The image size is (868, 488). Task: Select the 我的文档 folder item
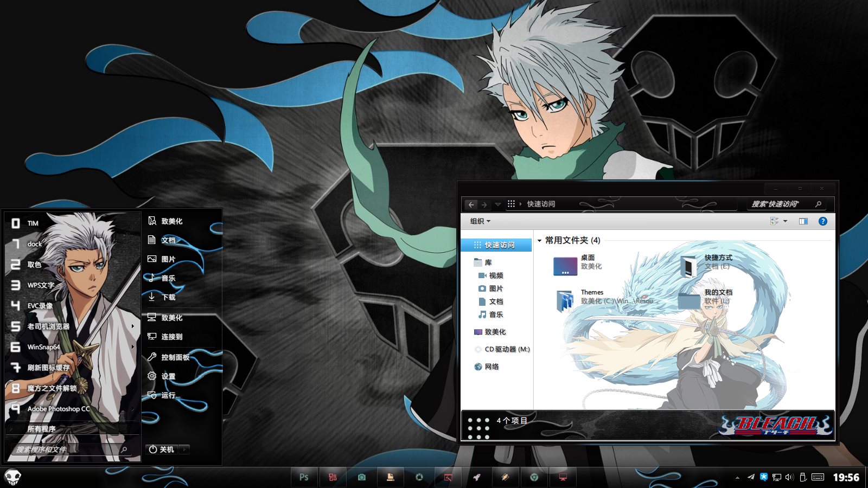705,299
